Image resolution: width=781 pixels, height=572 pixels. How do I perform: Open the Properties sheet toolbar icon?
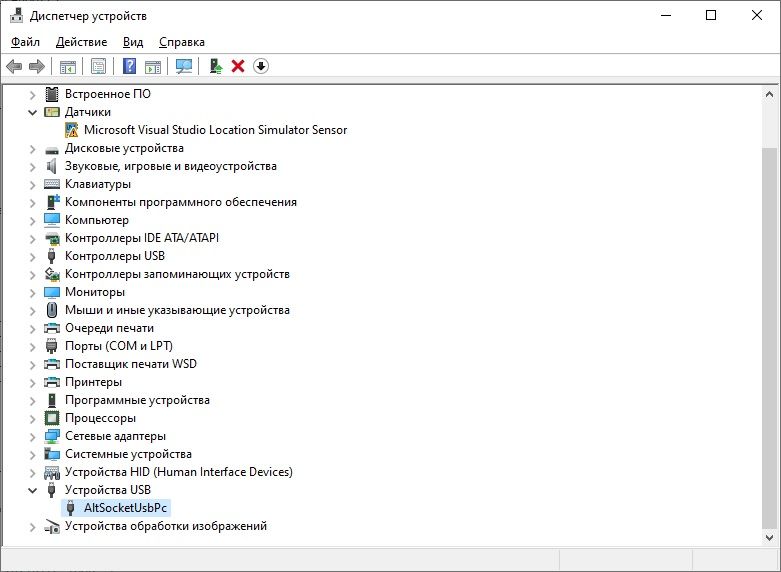tap(99, 66)
